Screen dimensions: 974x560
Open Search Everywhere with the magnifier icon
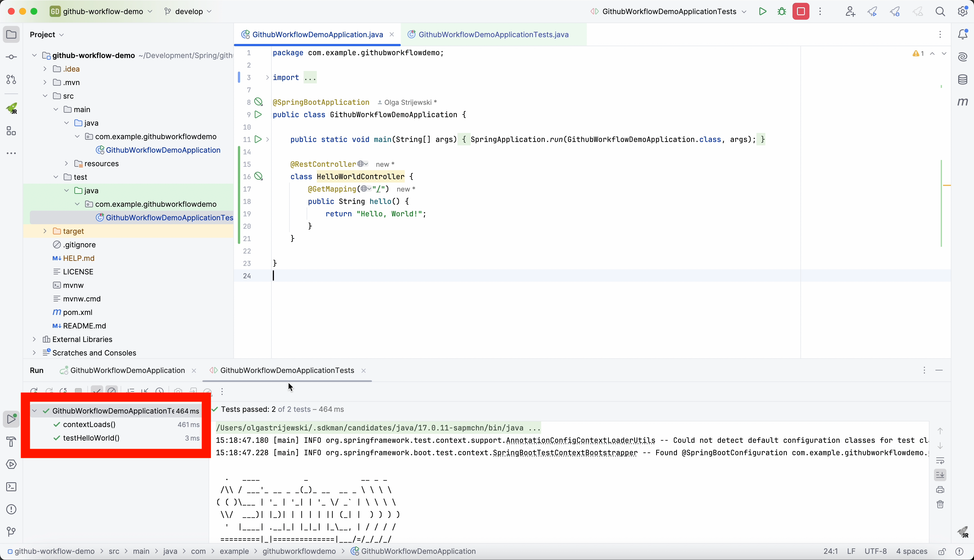point(940,12)
